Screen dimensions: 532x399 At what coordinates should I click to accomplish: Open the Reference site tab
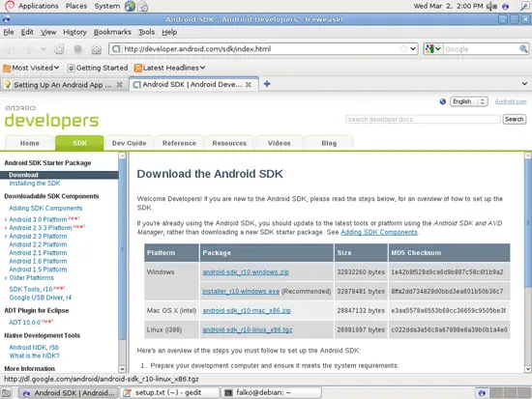pyautogui.click(x=179, y=143)
